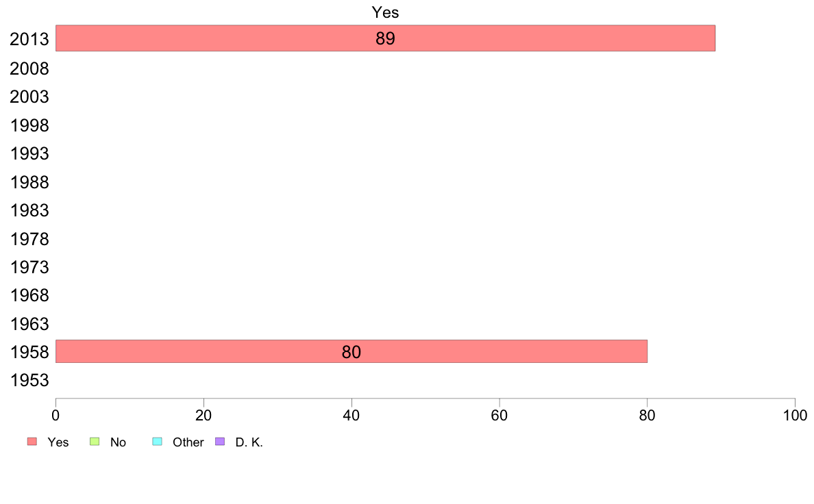The width and height of the screenshot is (814, 504).
Task: Click the 2013 year label
Action: point(29,40)
